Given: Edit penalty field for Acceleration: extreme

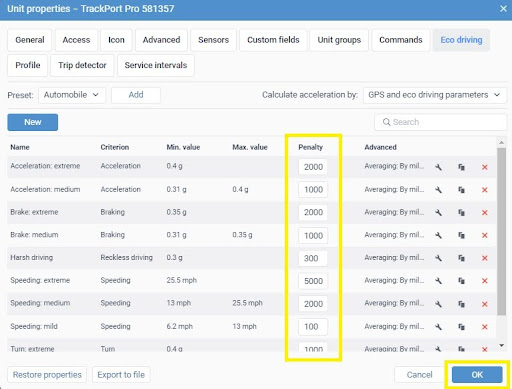Looking at the screenshot, I should click(x=313, y=167).
